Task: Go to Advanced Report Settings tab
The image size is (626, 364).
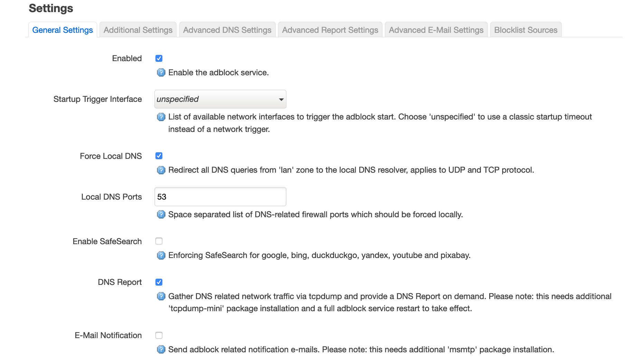Action: click(x=330, y=30)
